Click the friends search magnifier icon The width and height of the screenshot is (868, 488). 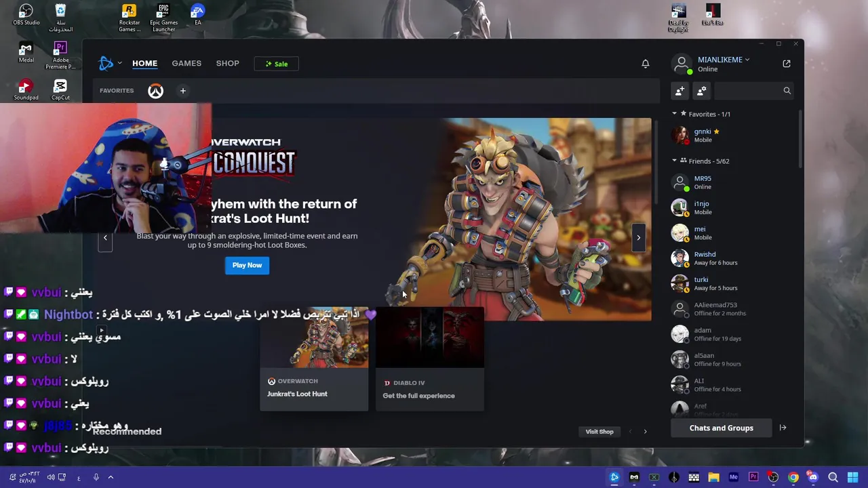[x=787, y=91]
